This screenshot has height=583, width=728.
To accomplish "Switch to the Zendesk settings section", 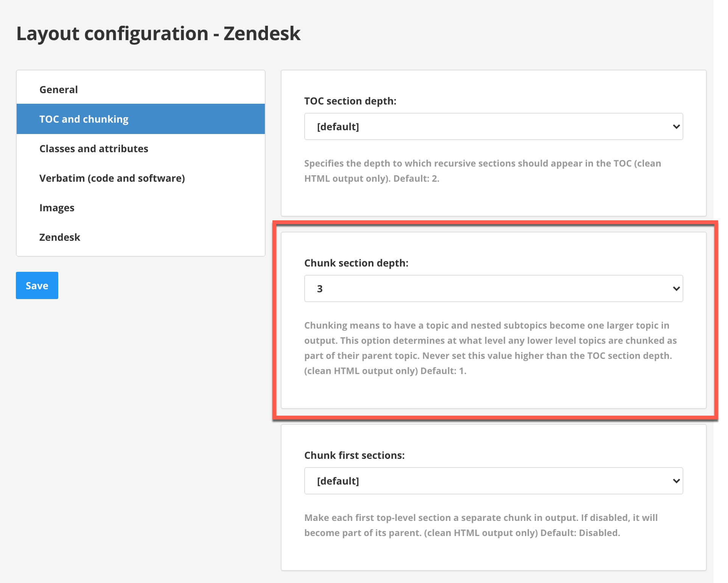I will [59, 237].
